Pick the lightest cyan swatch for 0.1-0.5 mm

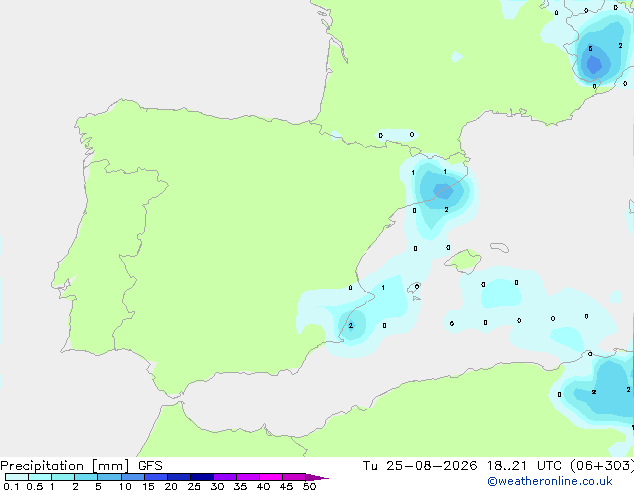[x=17, y=477]
